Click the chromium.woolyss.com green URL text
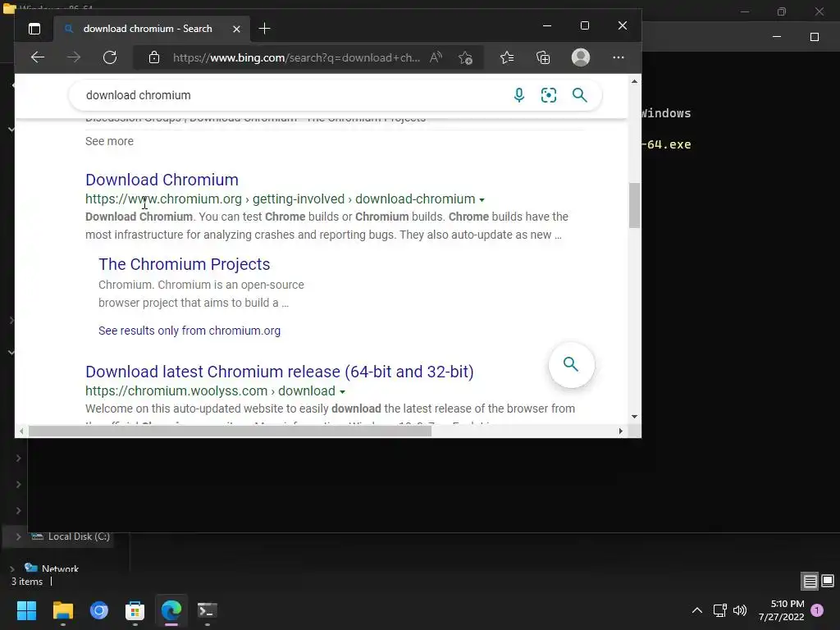This screenshot has height=630, width=840. [x=211, y=390]
